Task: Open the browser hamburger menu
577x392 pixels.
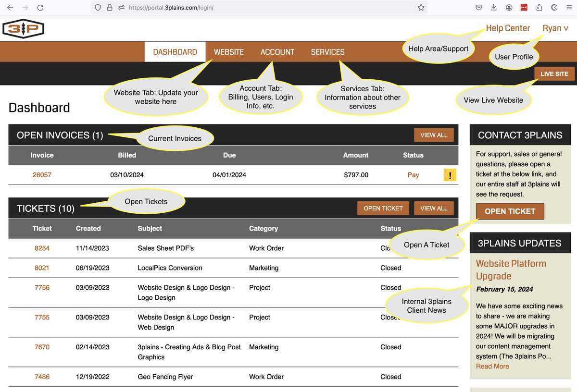Action: coord(569,8)
